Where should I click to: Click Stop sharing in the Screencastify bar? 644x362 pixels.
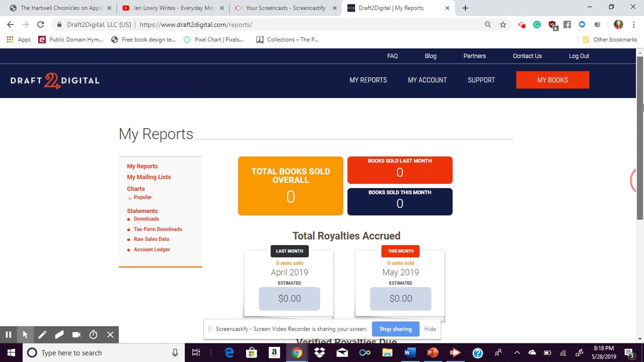pos(395,329)
